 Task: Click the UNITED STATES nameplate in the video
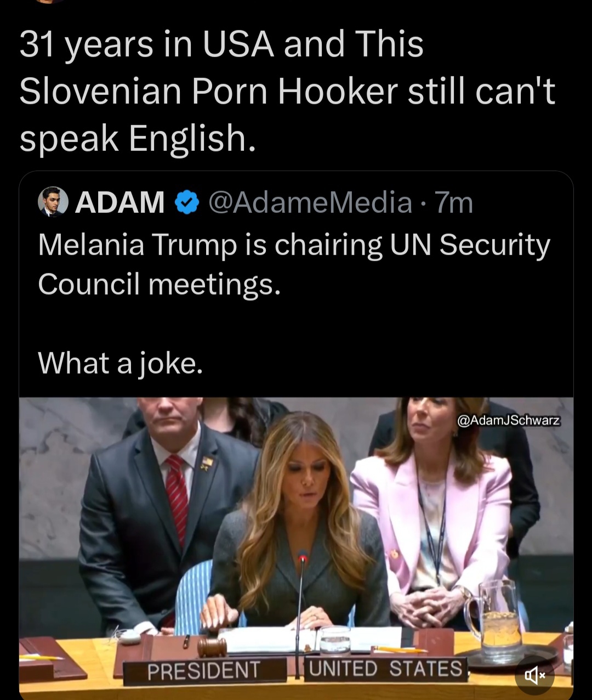386,669
